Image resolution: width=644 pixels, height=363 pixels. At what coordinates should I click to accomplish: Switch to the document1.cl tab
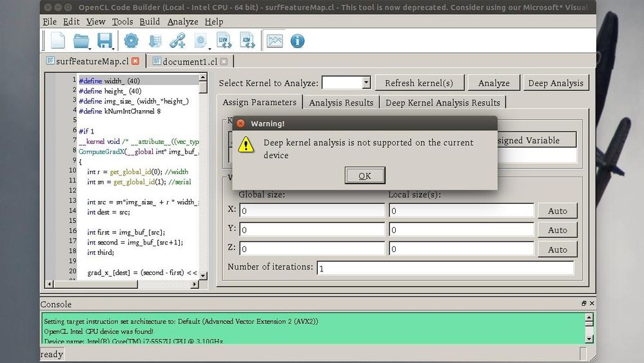click(190, 62)
